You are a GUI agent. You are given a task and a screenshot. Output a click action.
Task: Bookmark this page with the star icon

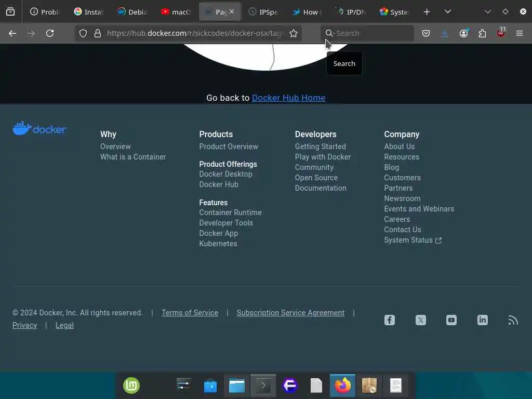point(294,33)
